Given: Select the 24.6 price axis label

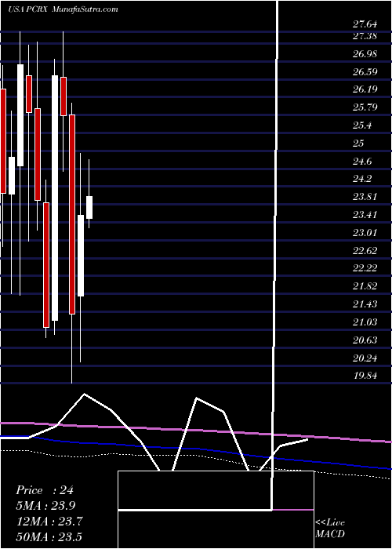Looking at the screenshot, I should (362, 162).
